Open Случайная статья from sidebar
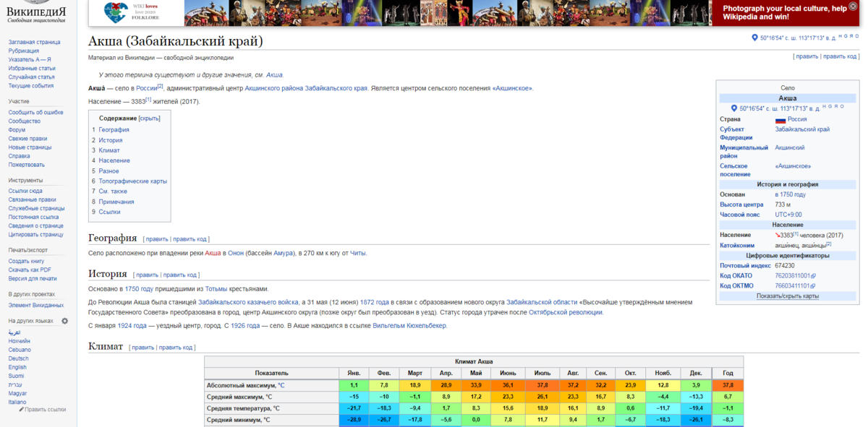868x427 pixels. click(31, 77)
